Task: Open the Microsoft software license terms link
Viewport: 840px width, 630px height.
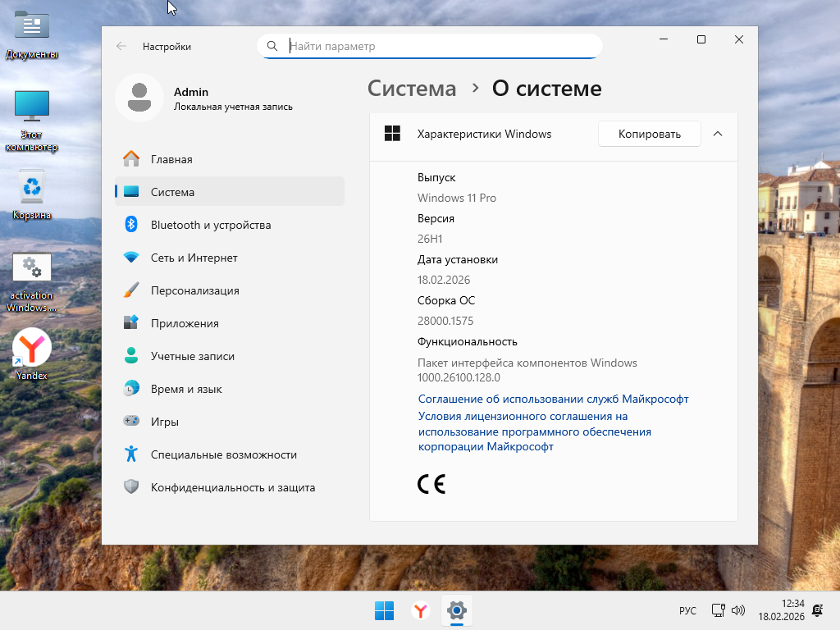Action: (534, 431)
